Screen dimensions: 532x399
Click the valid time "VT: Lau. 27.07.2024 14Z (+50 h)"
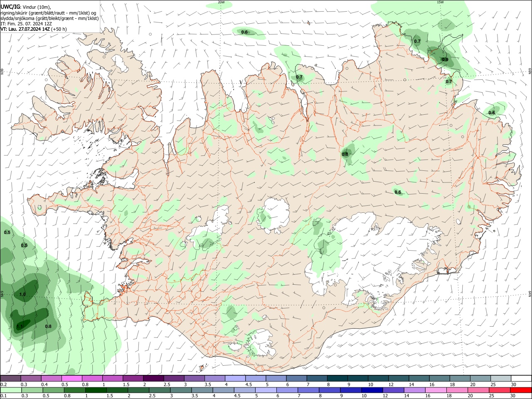point(33,29)
